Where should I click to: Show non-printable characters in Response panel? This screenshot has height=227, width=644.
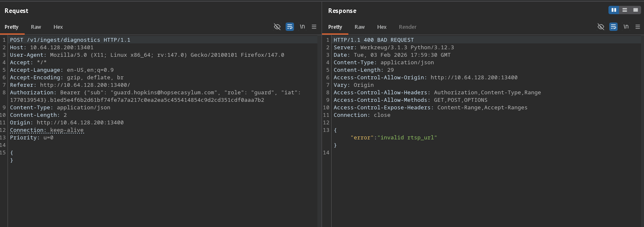click(x=626, y=27)
